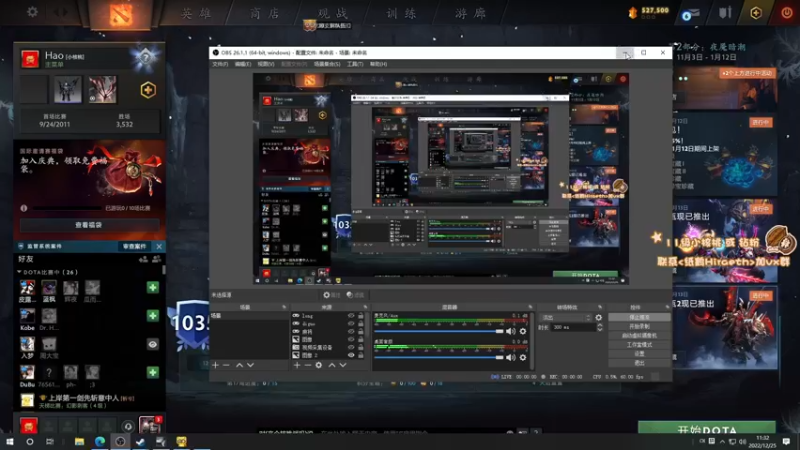The width and height of the screenshot is (800, 450).
Task: Remove scene with the minus icon
Action: [x=226, y=365]
